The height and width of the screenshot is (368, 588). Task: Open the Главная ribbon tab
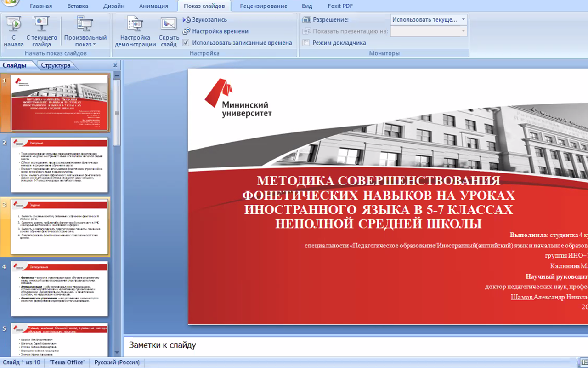tap(41, 6)
